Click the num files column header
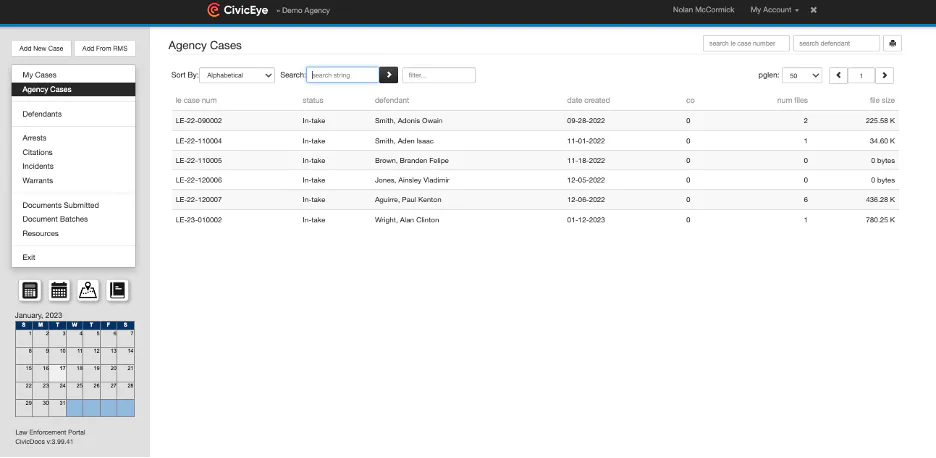Image resolution: width=936 pixels, height=458 pixels. (792, 100)
